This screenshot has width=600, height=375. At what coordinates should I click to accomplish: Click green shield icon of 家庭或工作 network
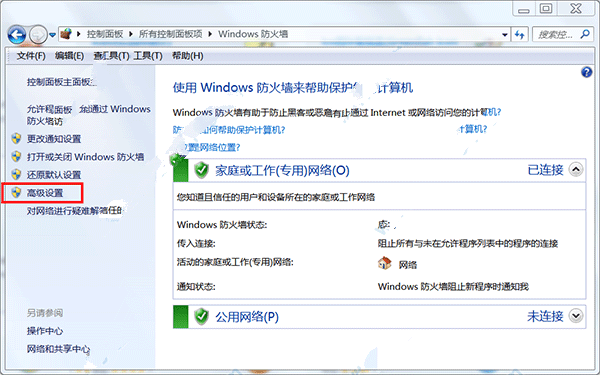pyautogui.click(x=201, y=170)
